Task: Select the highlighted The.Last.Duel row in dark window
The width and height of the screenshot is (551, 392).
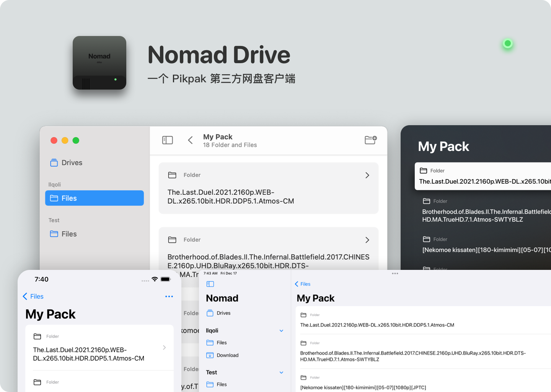Action: (483, 176)
